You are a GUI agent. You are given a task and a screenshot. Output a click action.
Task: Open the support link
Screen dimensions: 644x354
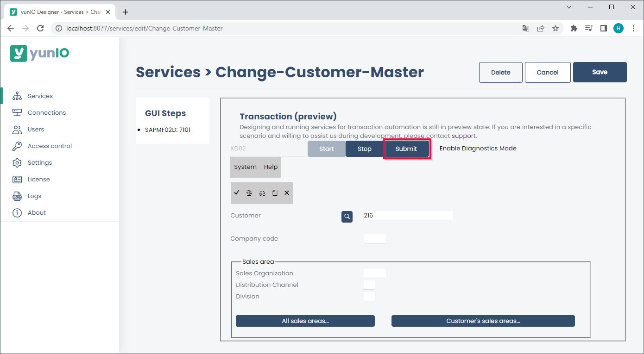tap(464, 136)
